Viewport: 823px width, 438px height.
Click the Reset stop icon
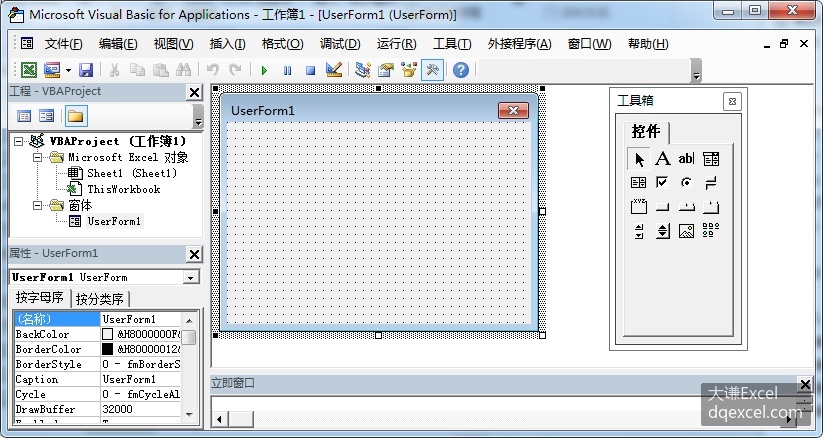point(310,70)
